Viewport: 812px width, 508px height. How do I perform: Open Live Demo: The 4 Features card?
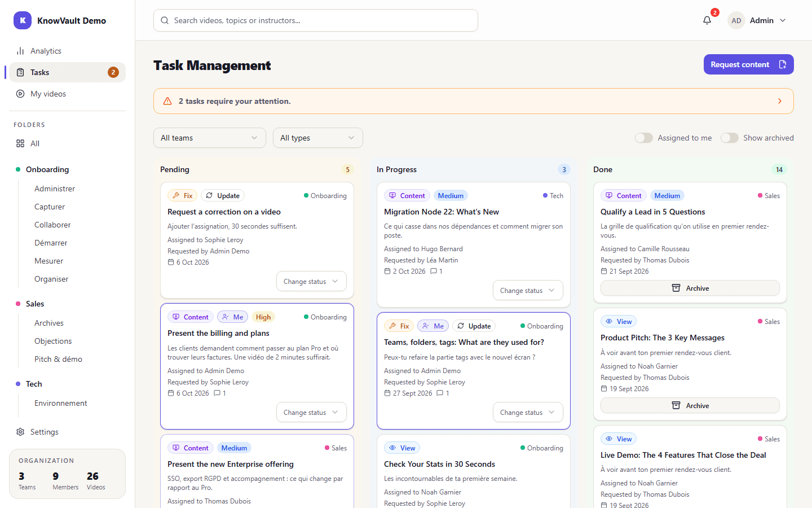click(690, 467)
